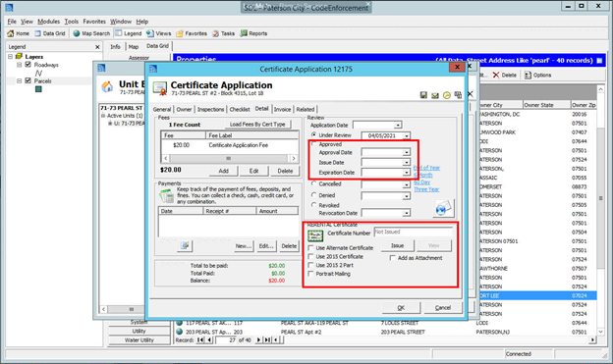Open Options in Properties toolbar
Viewport: 613px width, 364px height.
[538, 75]
